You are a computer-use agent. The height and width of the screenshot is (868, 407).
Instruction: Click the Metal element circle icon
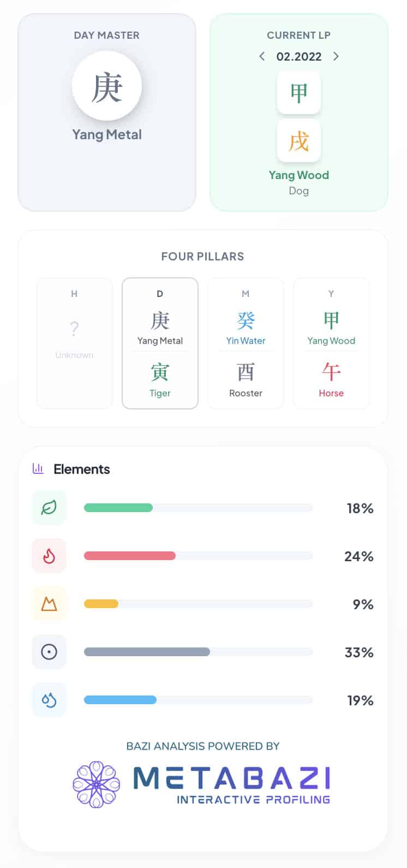(x=49, y=652)
